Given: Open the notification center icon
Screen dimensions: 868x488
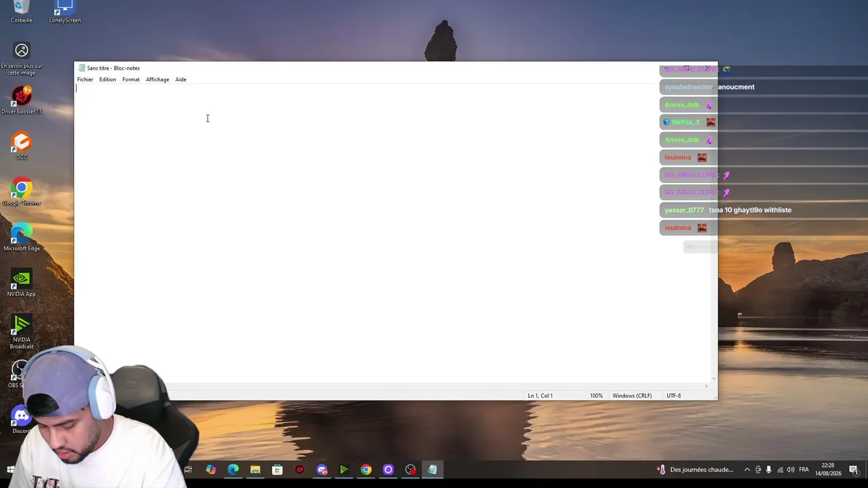Looking at the screenshot, I should coord(854,470).
